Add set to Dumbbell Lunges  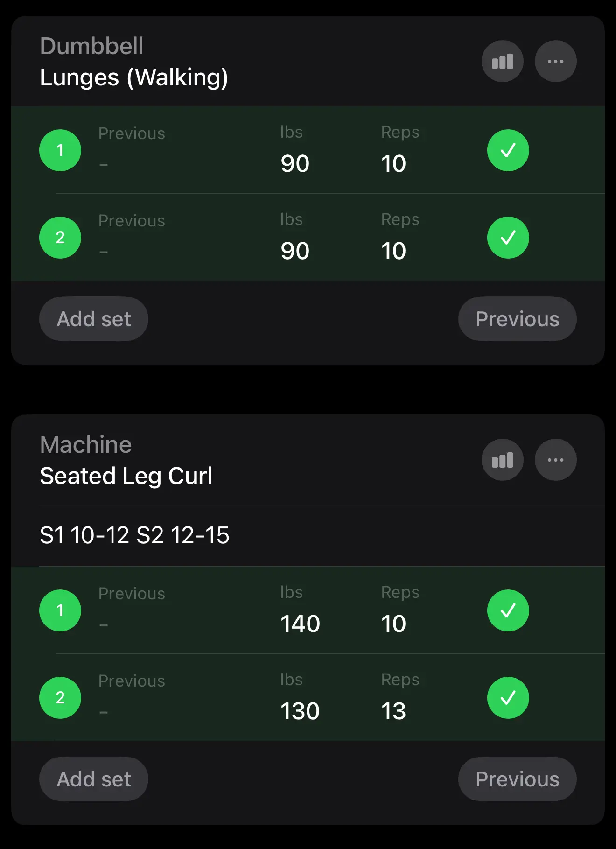click(94, 319)
